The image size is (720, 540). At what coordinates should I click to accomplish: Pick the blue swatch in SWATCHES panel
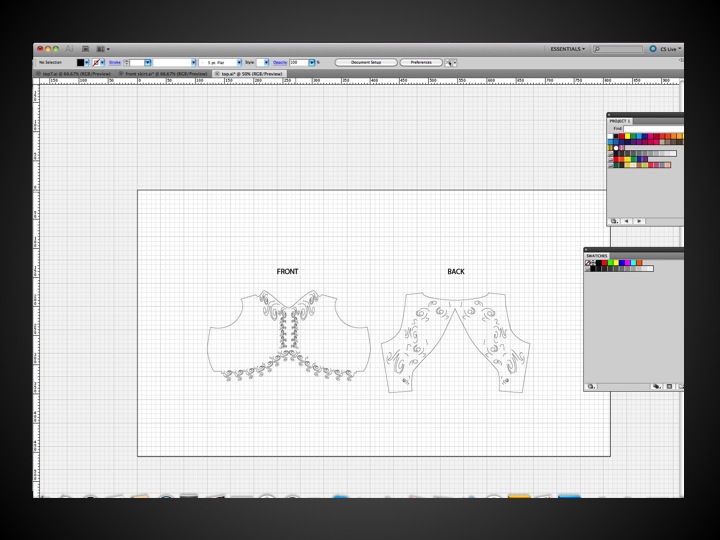(622, 263)
